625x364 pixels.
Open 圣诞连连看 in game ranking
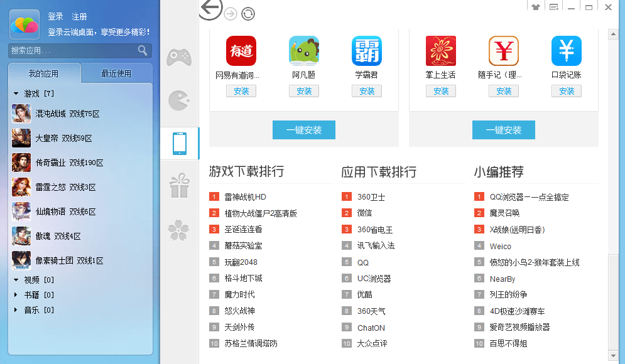point(243,230)
